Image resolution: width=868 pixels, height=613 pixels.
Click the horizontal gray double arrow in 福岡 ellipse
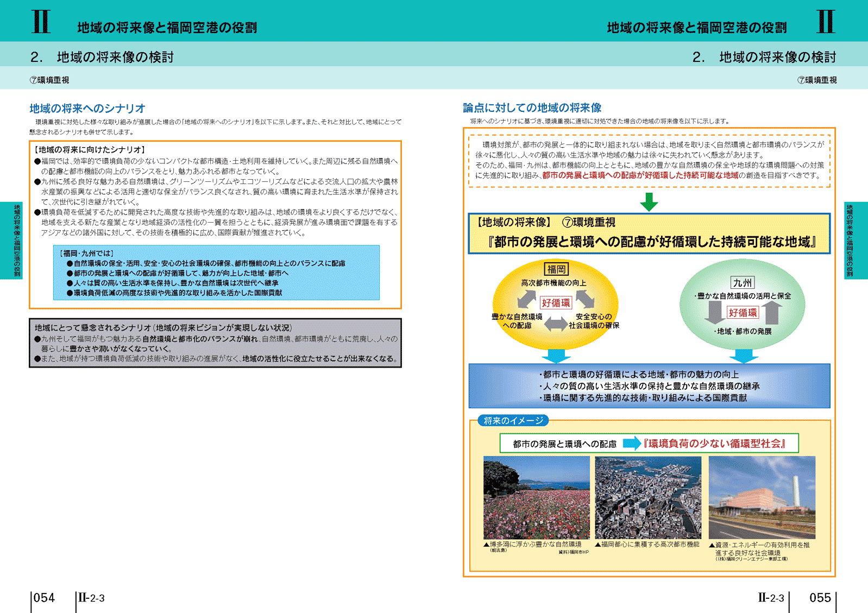coord(556,324)
